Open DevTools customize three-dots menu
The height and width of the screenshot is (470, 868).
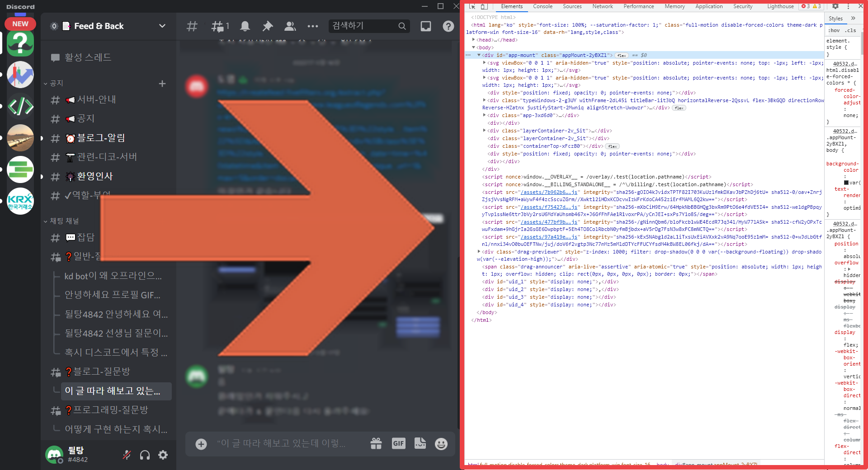pos(848,6)
